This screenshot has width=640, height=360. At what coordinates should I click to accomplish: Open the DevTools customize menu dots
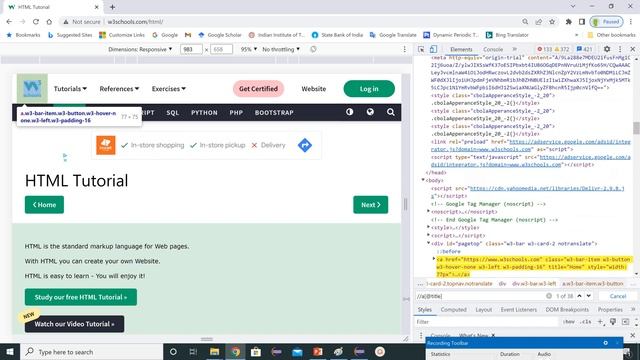coord(620,49)
